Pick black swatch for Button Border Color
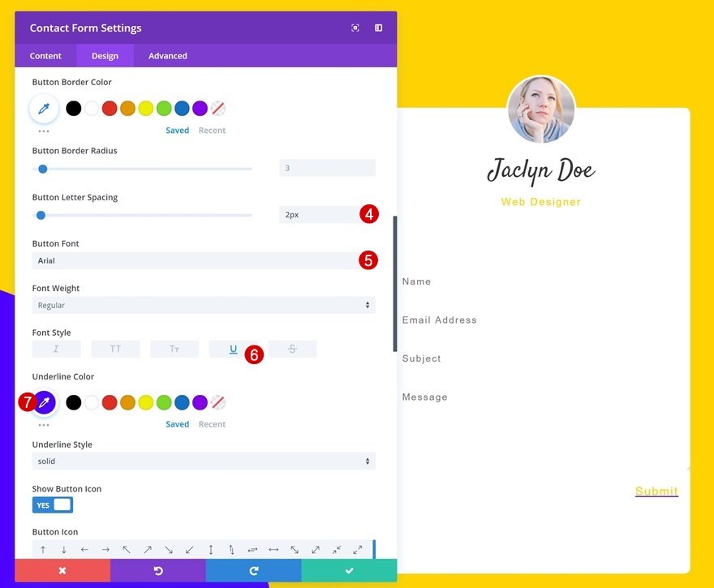 coord(73,109)
